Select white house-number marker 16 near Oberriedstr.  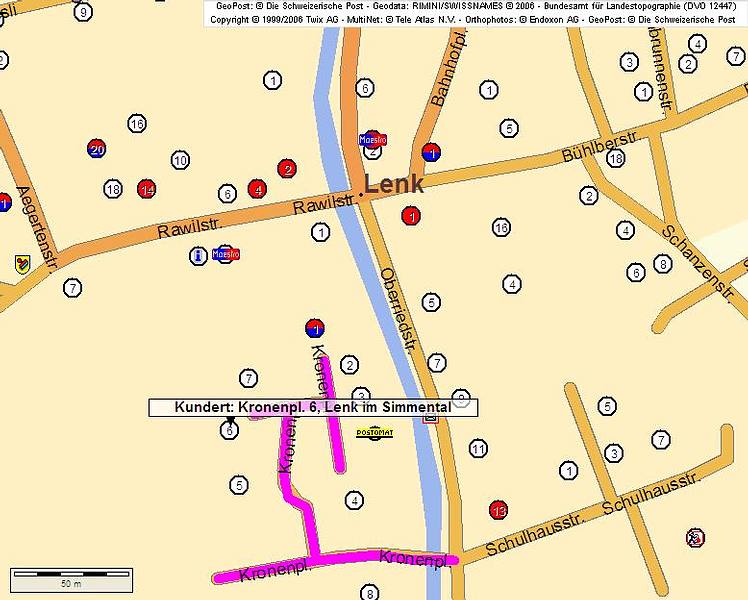click(501, 228)
